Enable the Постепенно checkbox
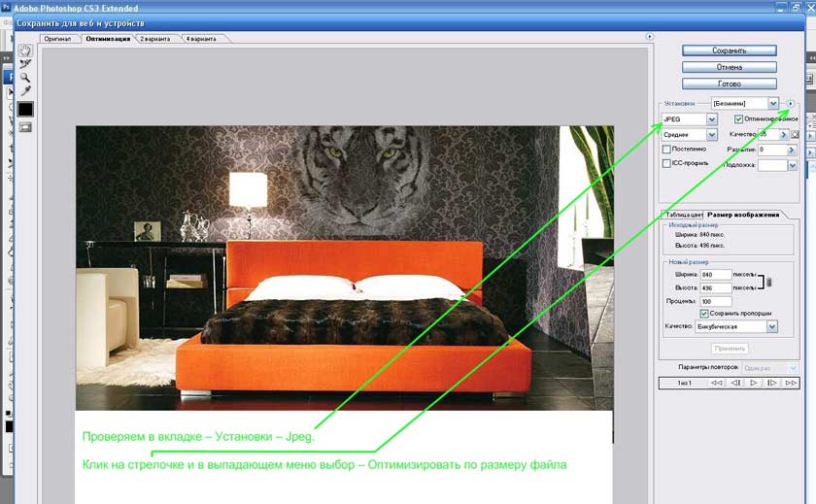 click(x=666, y=150)
